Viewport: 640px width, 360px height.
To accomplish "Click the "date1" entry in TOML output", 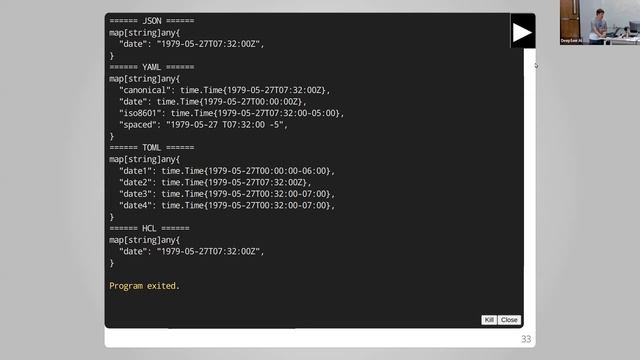I will click(x=227, y=171).
